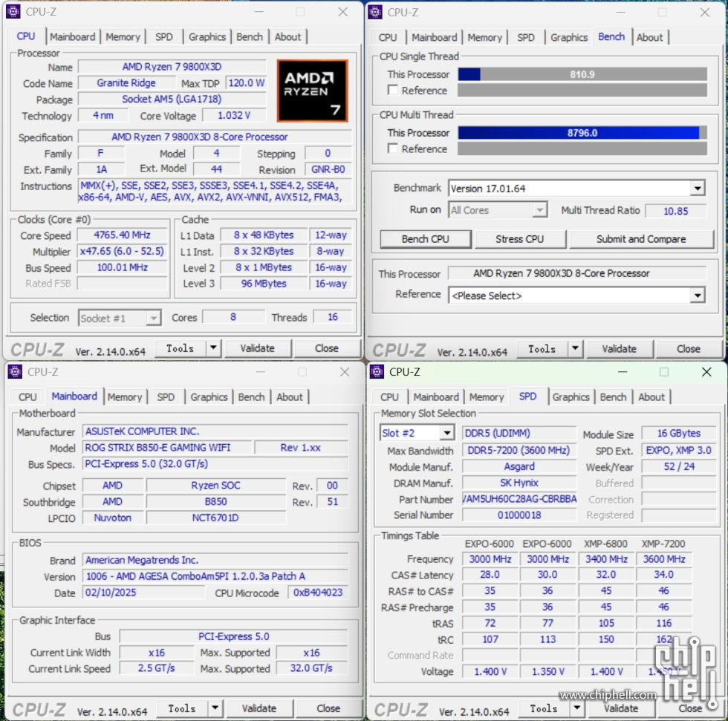Screen dimensions: 728x721
Task: Open the Benchmark version dropdown
Action: tap(697, 189)
